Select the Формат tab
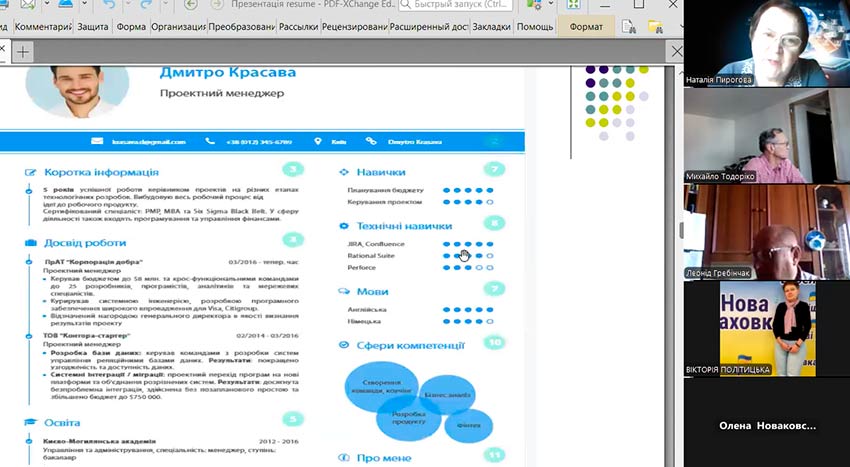The image size is (850, 467). [x=587, y=27]
